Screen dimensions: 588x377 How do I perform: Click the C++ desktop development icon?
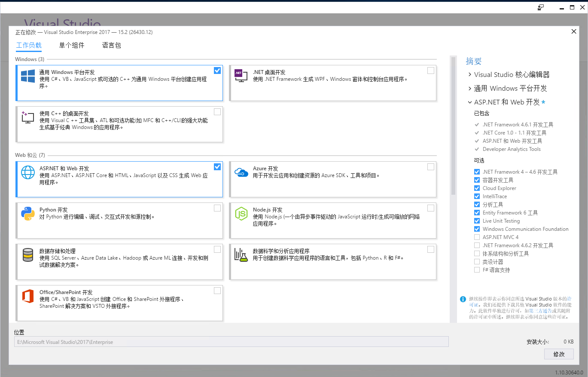(x=28, y=117)
